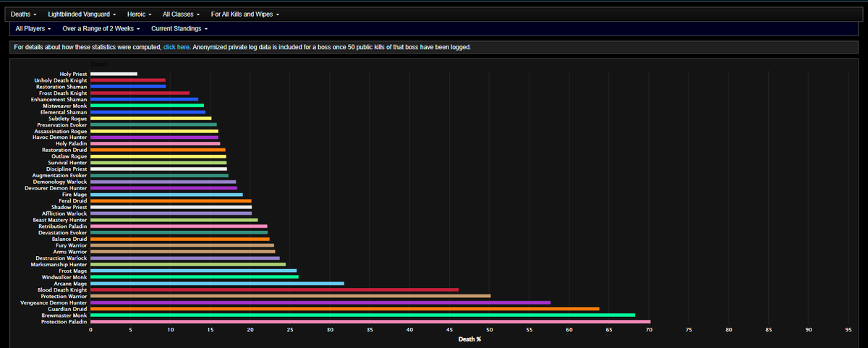Click the 'Holy Paladin' axis label

coord(72,143)
